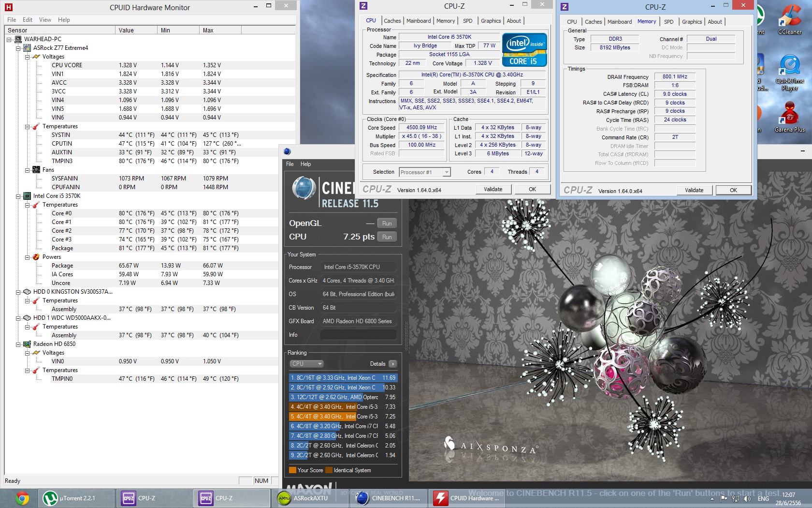The height and width of the screenshot is (508, 812).
Task: Open the Garena Plus desktop shortcut
Action: pyautogui.click(x=790, y=117)
